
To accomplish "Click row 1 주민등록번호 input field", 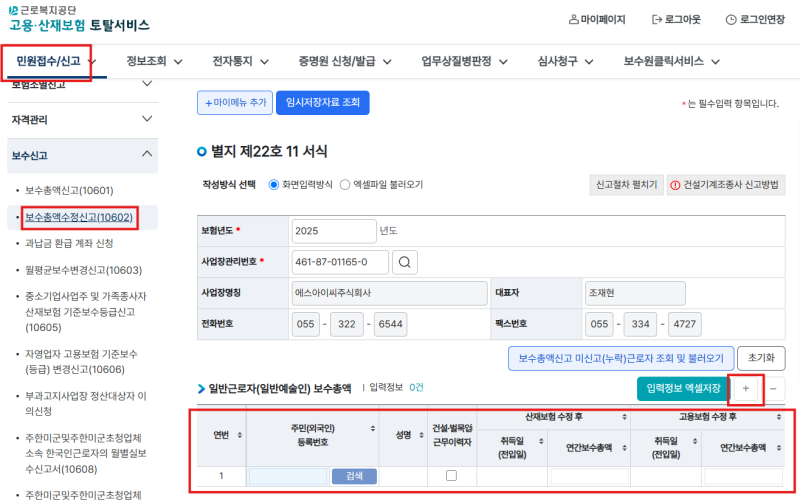I will tap(288, 476).
